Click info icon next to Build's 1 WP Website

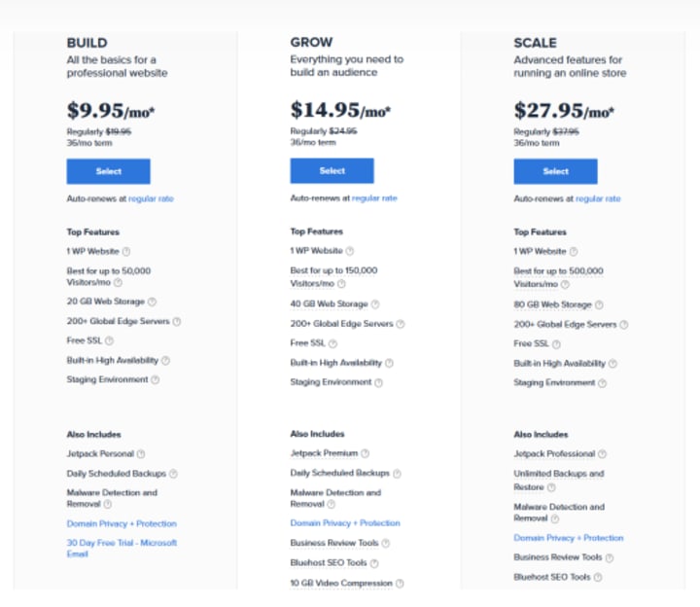coord(126,252)
